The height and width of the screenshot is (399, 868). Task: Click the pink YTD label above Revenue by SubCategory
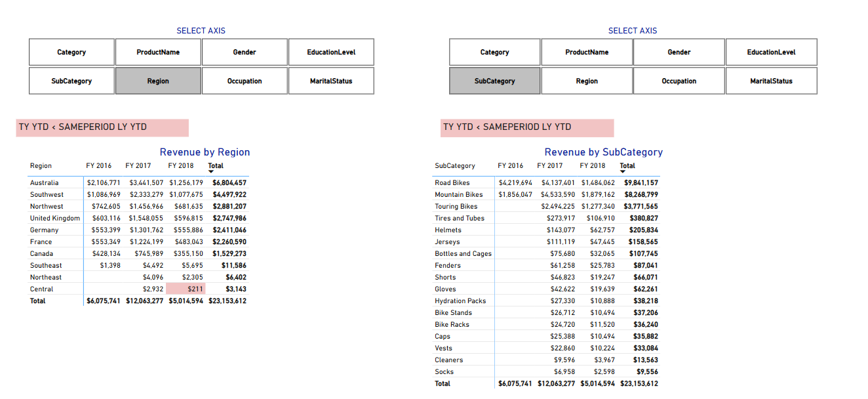[527, 127]
